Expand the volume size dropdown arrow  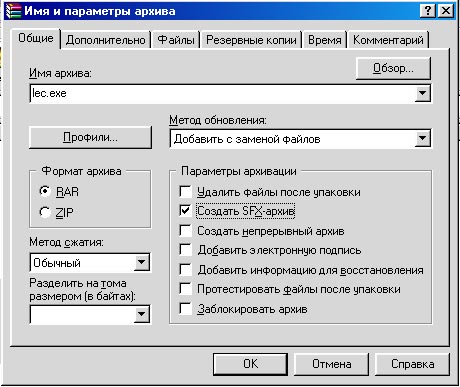[142, 314]
